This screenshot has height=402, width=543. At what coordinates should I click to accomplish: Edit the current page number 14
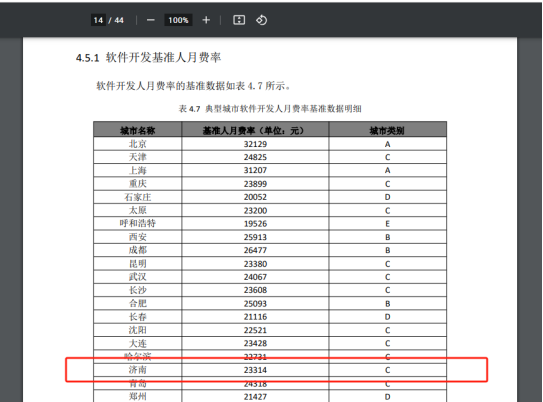pos(98,20)
